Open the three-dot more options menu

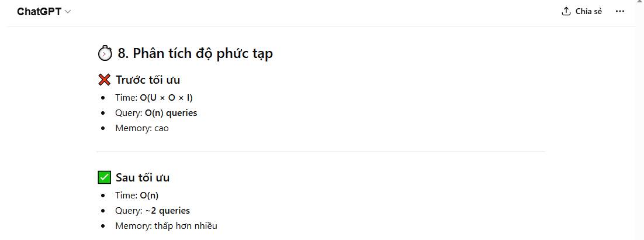[x=620, y=12]
